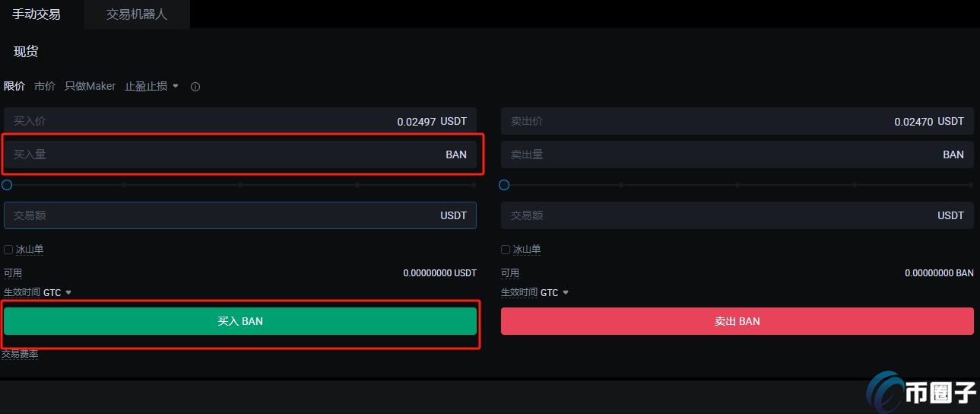Click the sell amount slider handle
The width and height of the screenshot is (980, 414).
(504, 185)
